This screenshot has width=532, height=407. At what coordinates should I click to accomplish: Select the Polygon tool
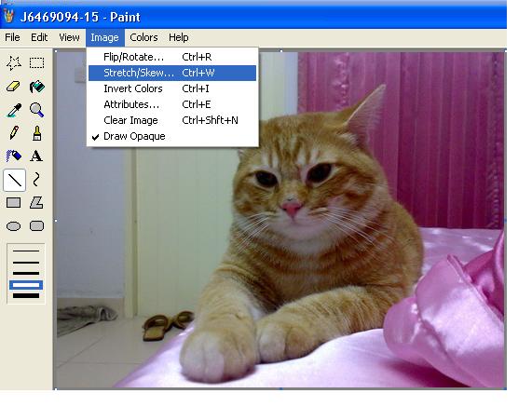[36, 203]
